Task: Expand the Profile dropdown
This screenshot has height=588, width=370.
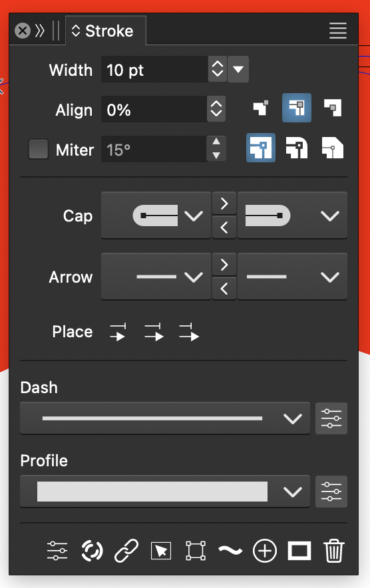Action: (x=165, y=492)
